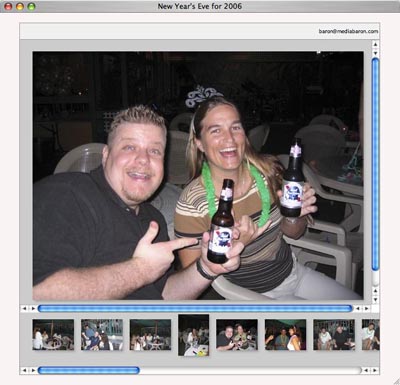Click the rightmost right arrow of the photo's horizontal scrollbar
The width and height of the screenshot is (400, 385).
366,309
